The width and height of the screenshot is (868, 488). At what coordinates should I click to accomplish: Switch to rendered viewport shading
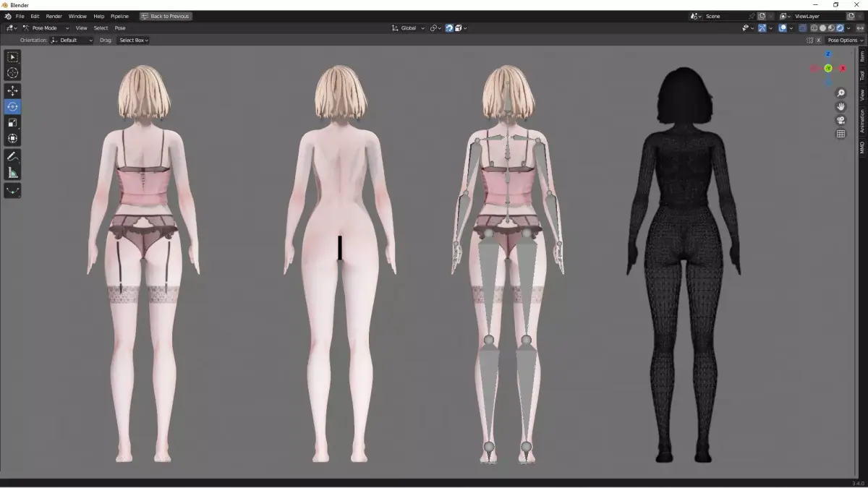pyautogui.click(x=840, y=28)
